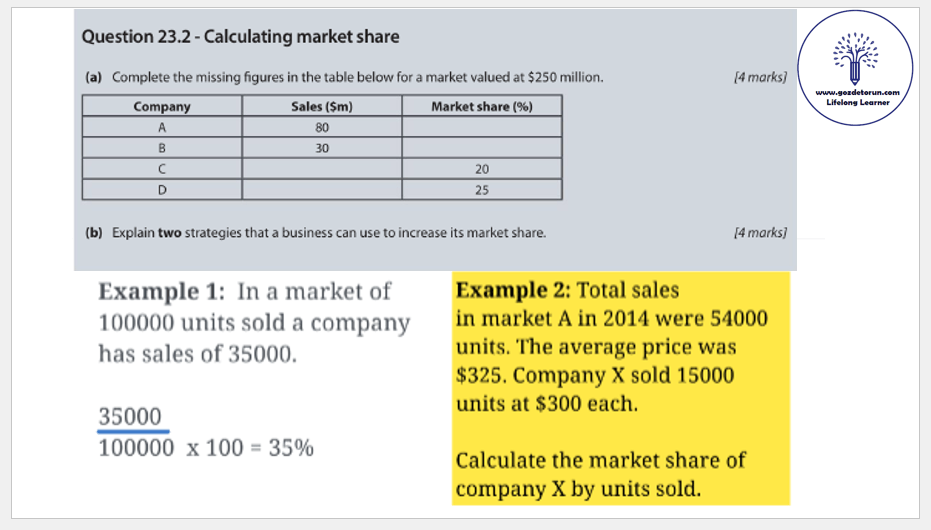Click the yellow Example 2 text box
Screen dimensions: 931x530
coord(620,388)
